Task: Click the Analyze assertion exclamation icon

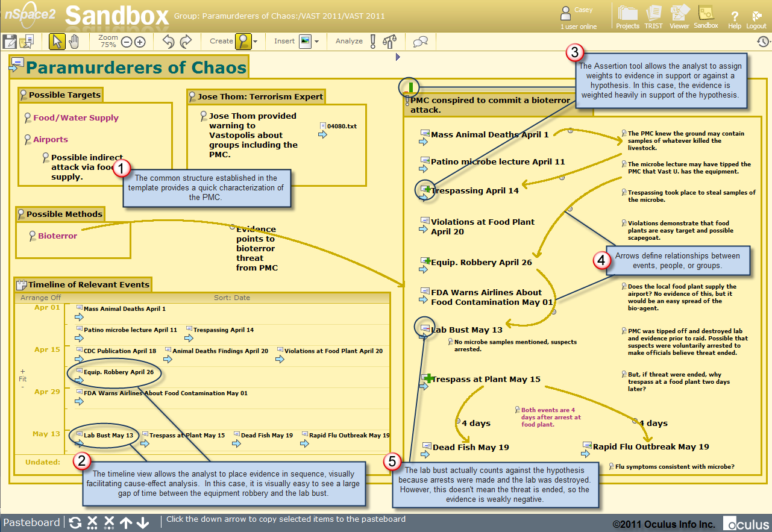Action: [373, 42]
